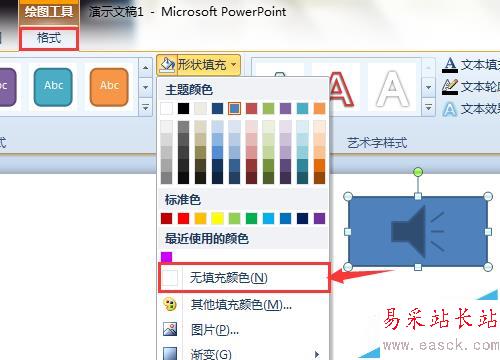Expand the WordArt styles gallery More button

click(x=428, y=108)
